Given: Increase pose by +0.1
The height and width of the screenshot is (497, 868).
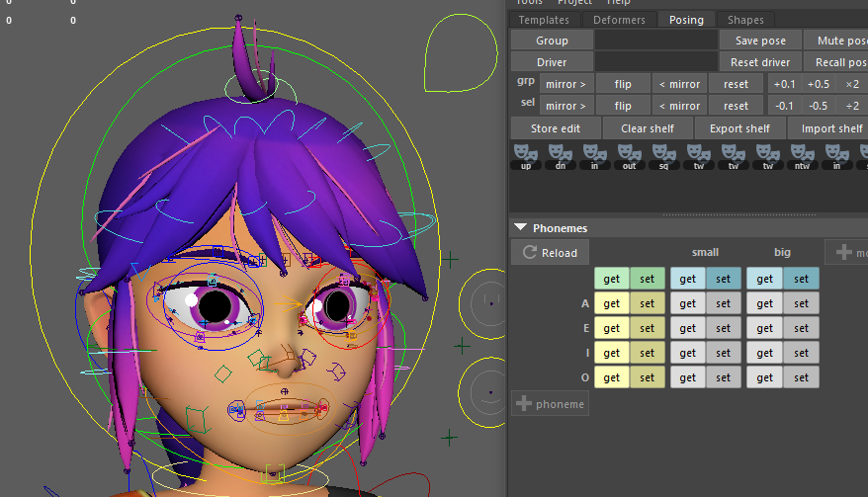Looking at the screenshot, I should coord(784,84).
